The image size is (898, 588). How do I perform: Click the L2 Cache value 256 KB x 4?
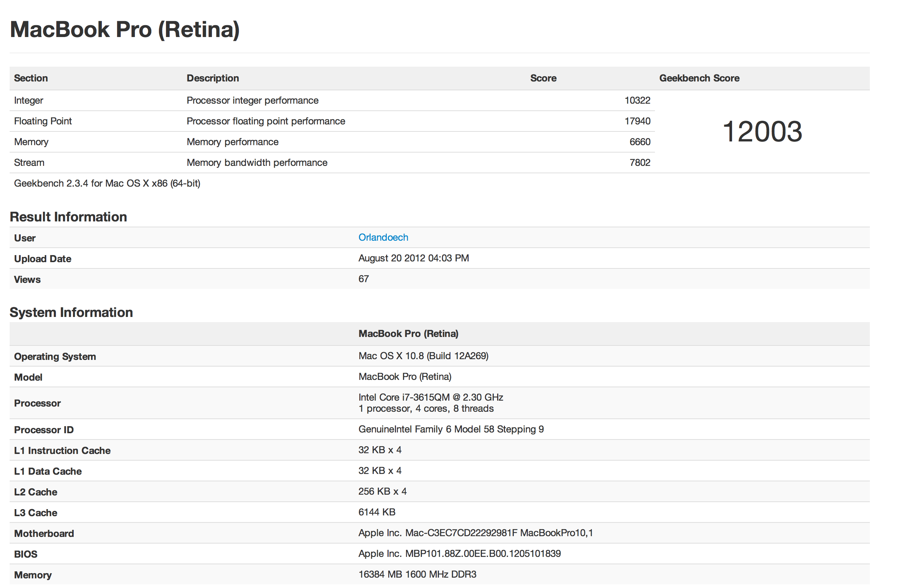pos(382,491)
